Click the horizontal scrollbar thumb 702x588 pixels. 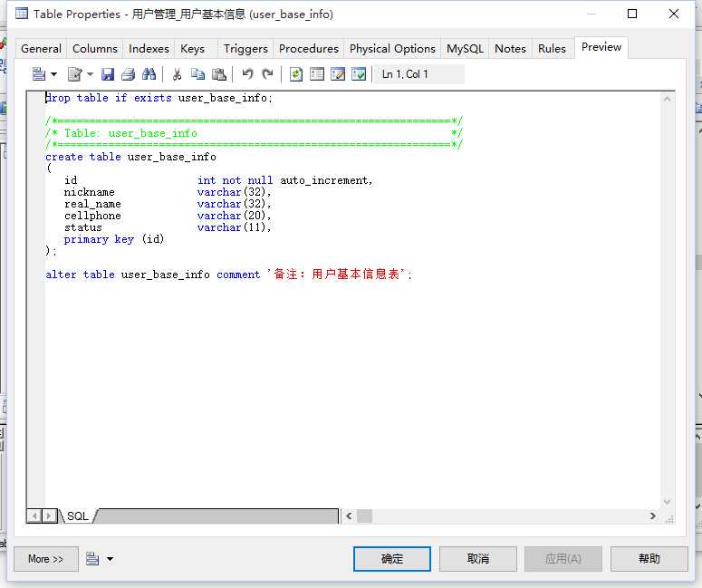[x=364, y=516]
